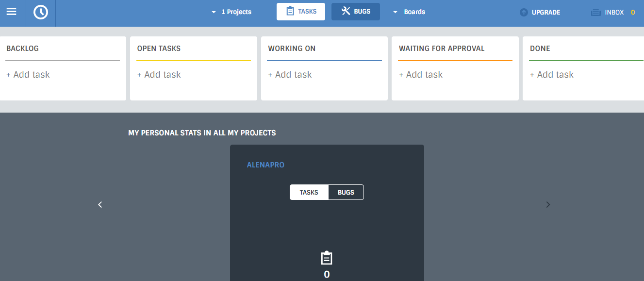Go to previous stats slide arrow
644x281 pixels.
point(100,205)
